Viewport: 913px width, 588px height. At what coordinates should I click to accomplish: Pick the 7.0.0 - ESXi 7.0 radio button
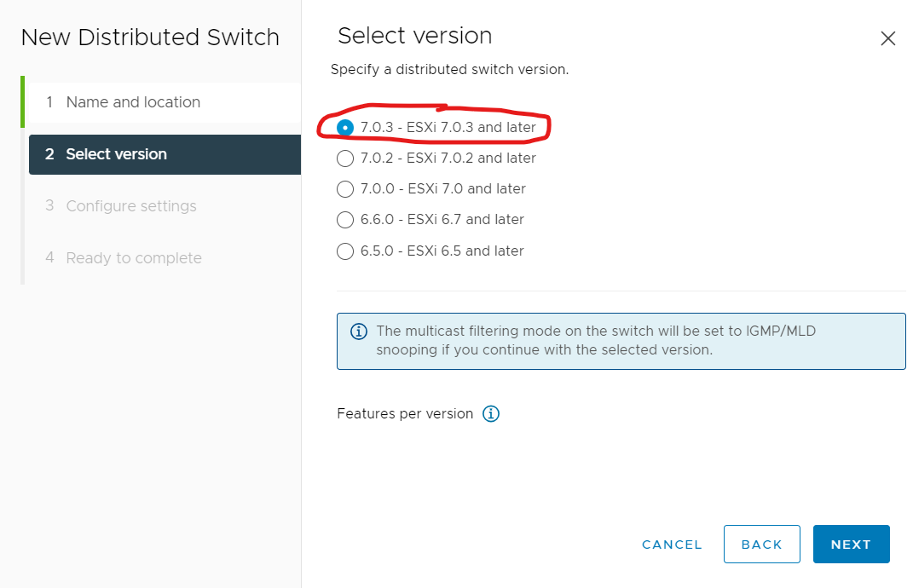tap(345, 189)
